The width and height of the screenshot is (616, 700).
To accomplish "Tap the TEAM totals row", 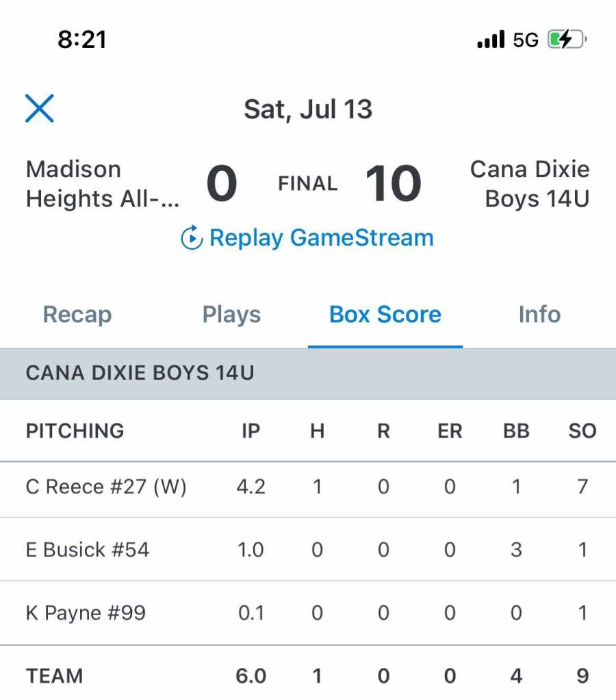I will click(55, 676).
